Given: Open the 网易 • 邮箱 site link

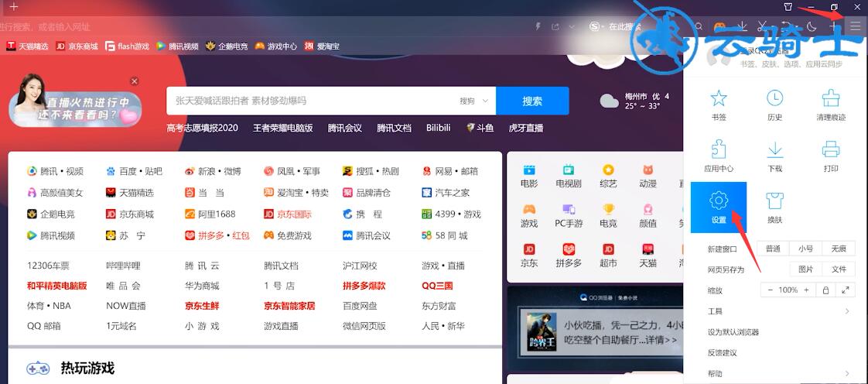Looking at the screenshot, I should click(x=449, y=171).
